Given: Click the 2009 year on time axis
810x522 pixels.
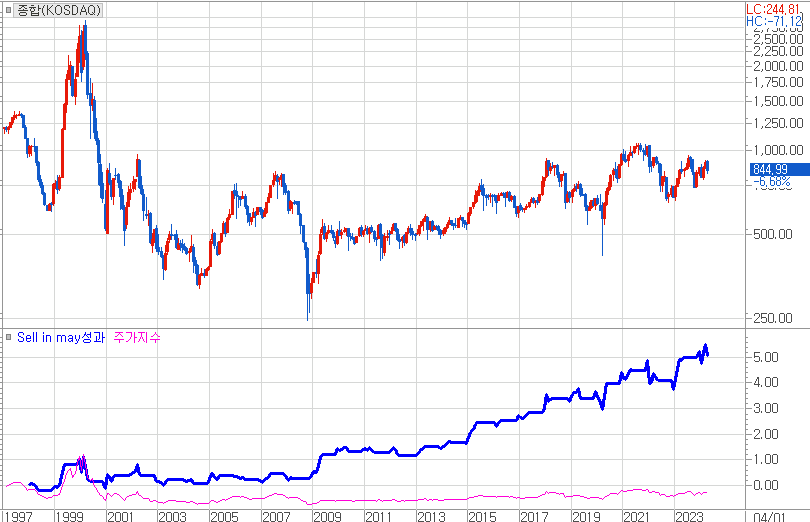Looking at the screenshot, I should [326, 515].
